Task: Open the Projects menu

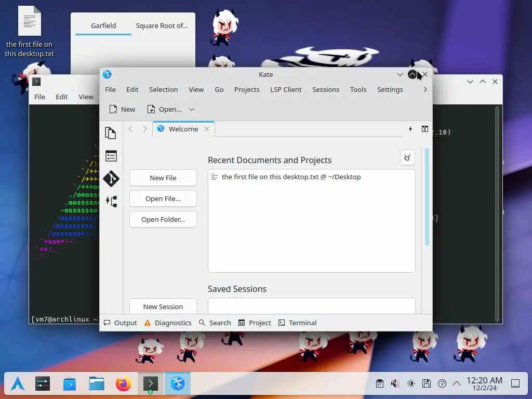Action: pos(247,89)
